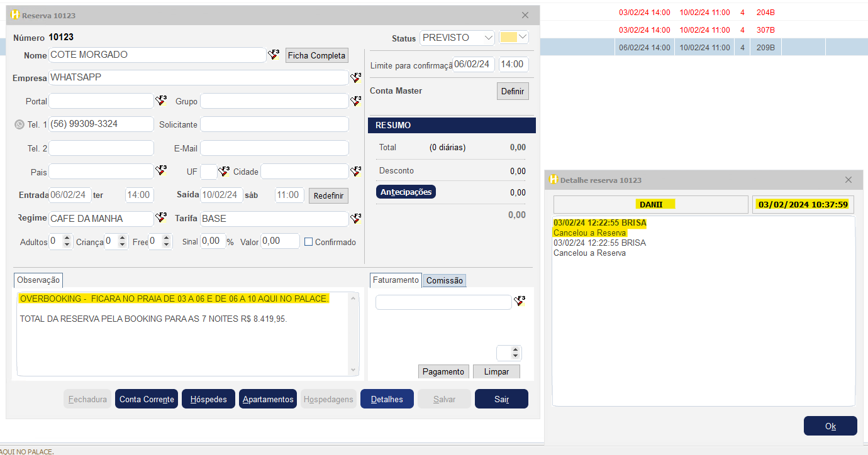This screenshot has height=455, width=868.
Task: Toggle the Confirmado checkbox
Action: pyautogui.click(x=308, y=242)
